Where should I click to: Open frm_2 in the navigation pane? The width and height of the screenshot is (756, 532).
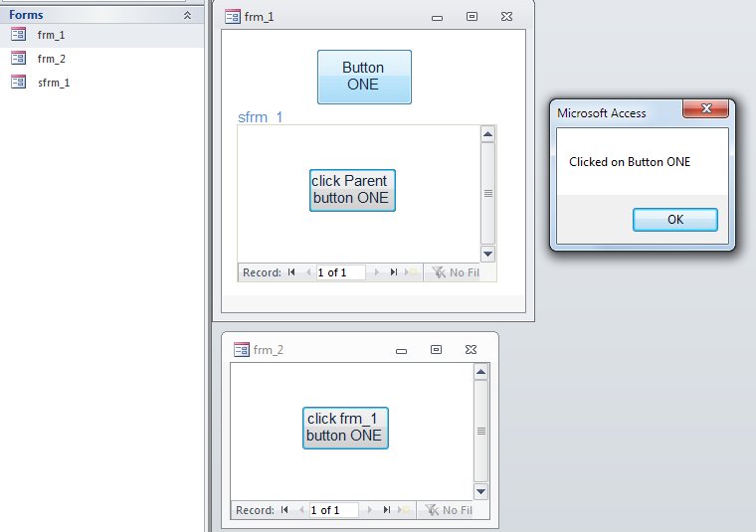click(x=51, y=59)
